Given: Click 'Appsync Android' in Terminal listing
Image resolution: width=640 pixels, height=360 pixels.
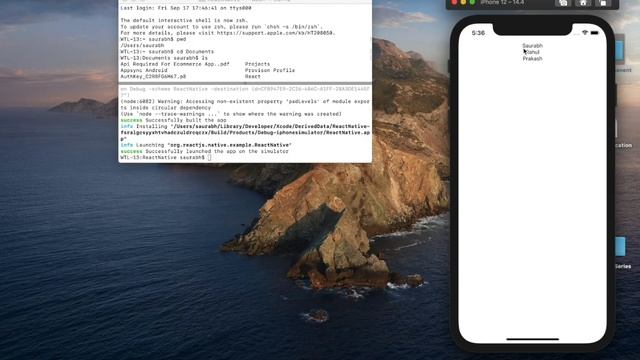Looking at the screenshot, I should tap(144, 70).
